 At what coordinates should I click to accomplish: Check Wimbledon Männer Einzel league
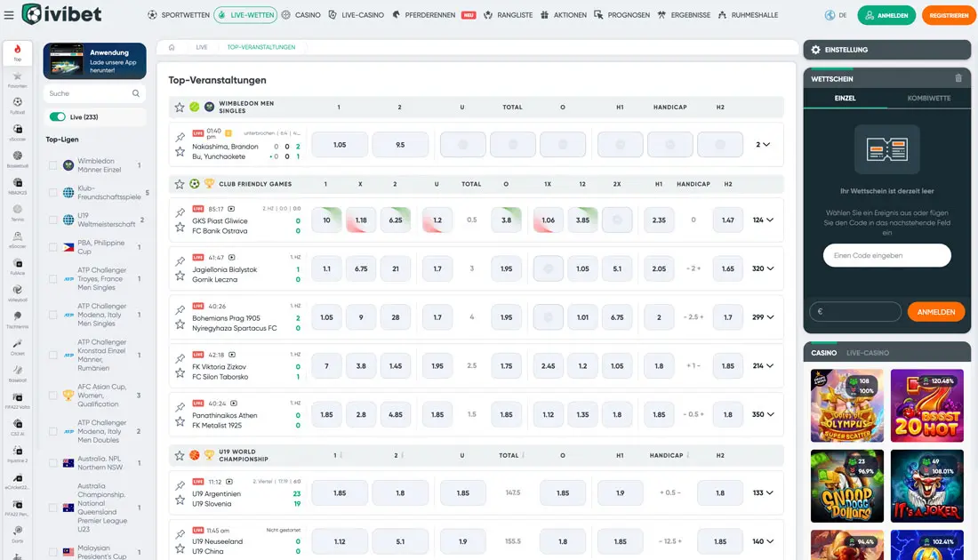pos(53,165)
